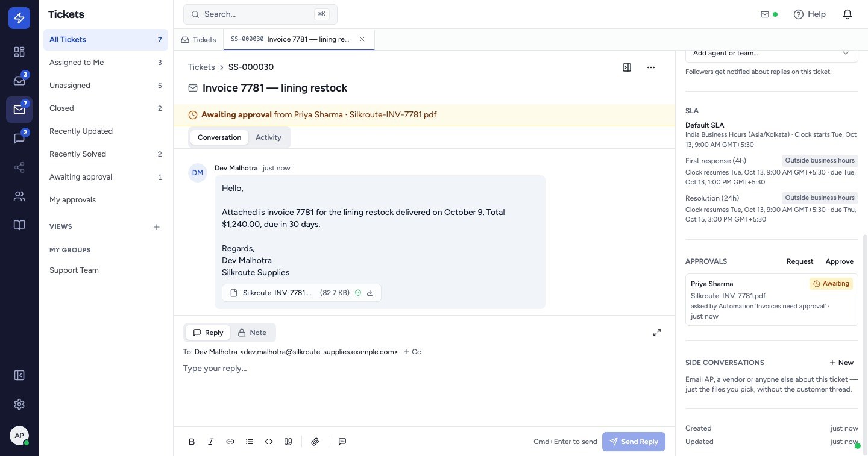Insert a blockquote in reply

[288, 442]
